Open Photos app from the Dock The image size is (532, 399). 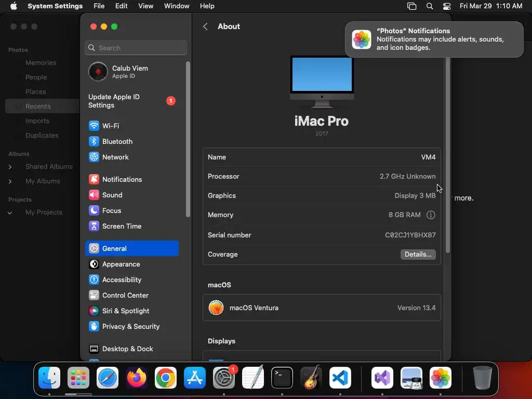click(441, 378)
